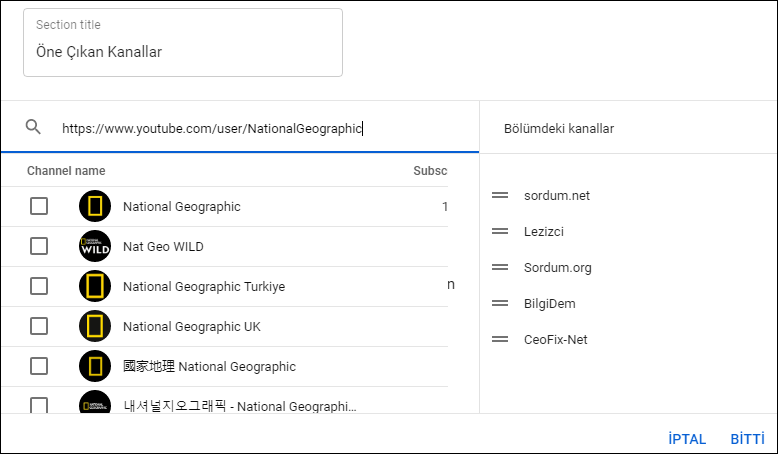
Task: Click the Bölümdeki kanallar heading
Action: click(559, 129)
